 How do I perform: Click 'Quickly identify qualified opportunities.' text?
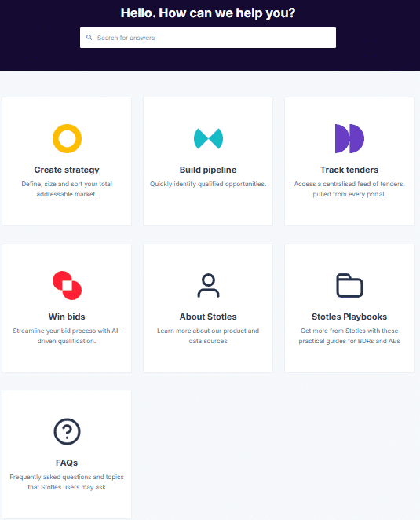tap(208, 184)
